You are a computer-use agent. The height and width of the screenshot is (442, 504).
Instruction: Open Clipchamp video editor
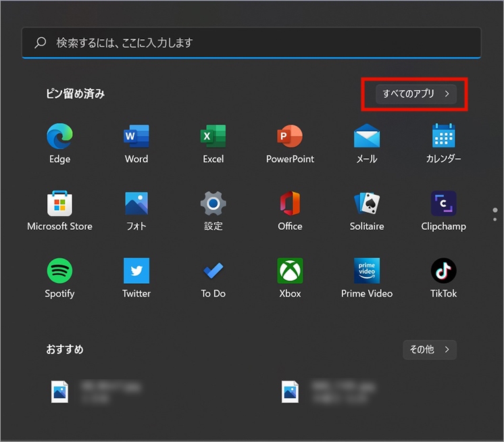pos(443,211)
